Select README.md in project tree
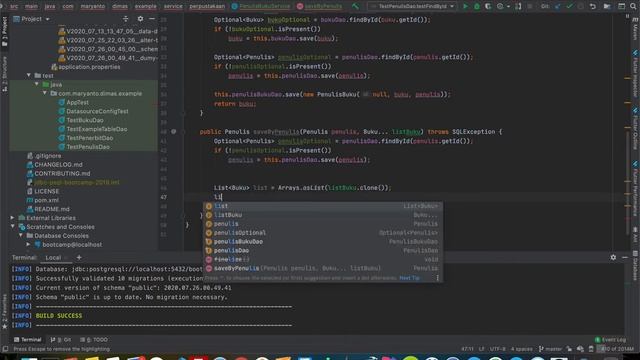 tap(51, 209)
